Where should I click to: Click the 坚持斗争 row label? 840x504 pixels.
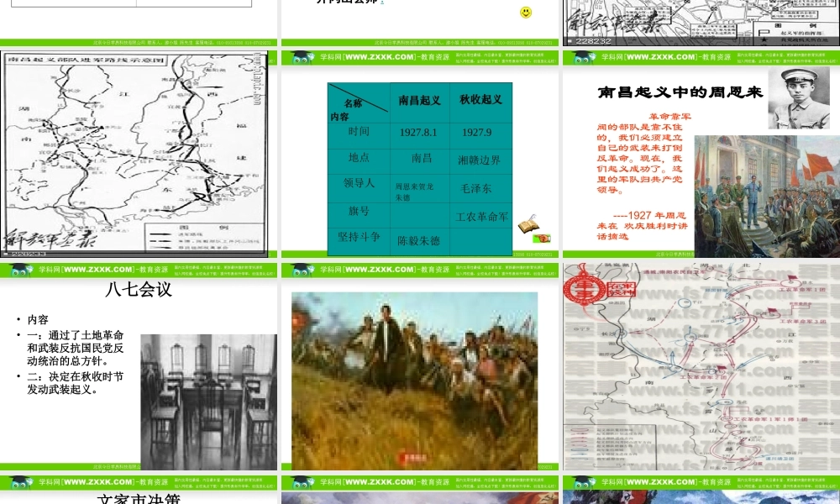click(359, 237)
